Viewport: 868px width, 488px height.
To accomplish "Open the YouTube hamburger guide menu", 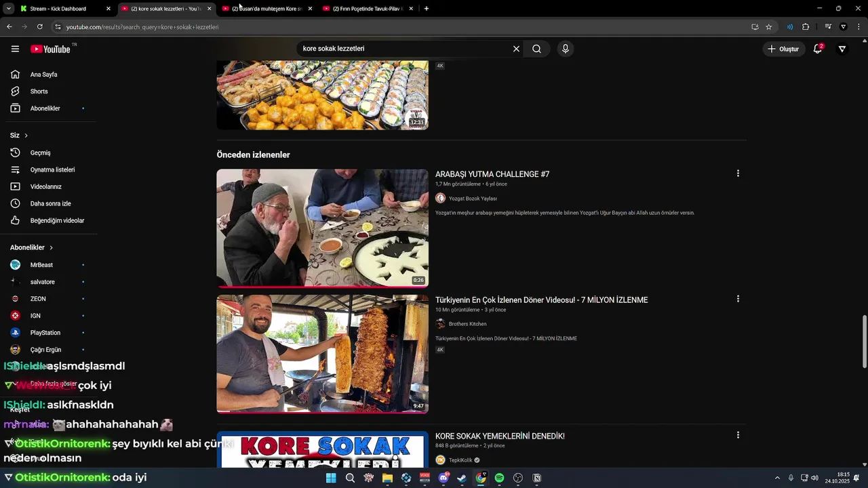I will click(x=15, y=49).
